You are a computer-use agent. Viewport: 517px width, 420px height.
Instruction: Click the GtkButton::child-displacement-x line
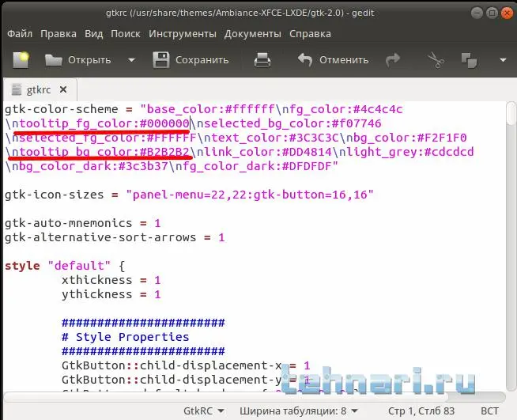(186, 365)
